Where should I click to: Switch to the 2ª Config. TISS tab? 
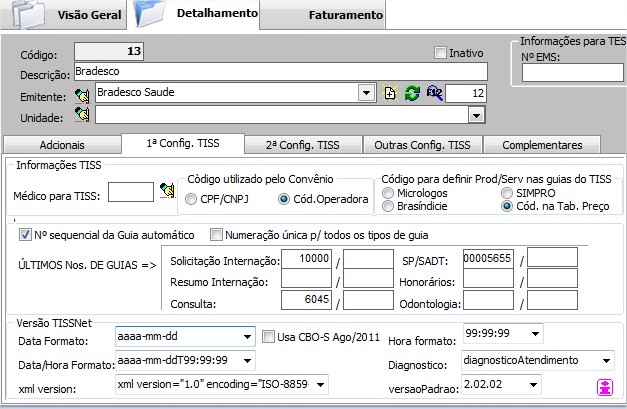click(301, 145)
